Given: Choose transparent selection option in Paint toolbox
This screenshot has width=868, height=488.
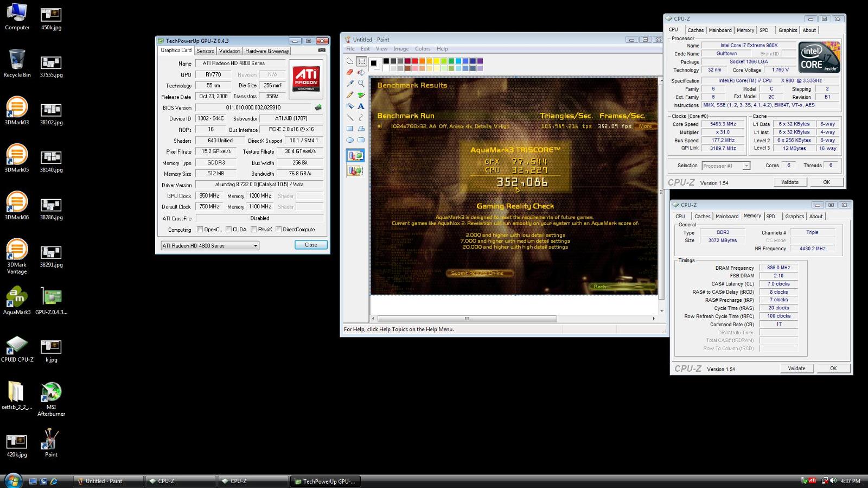Looking at the screenshot, I should coord(356,170).
